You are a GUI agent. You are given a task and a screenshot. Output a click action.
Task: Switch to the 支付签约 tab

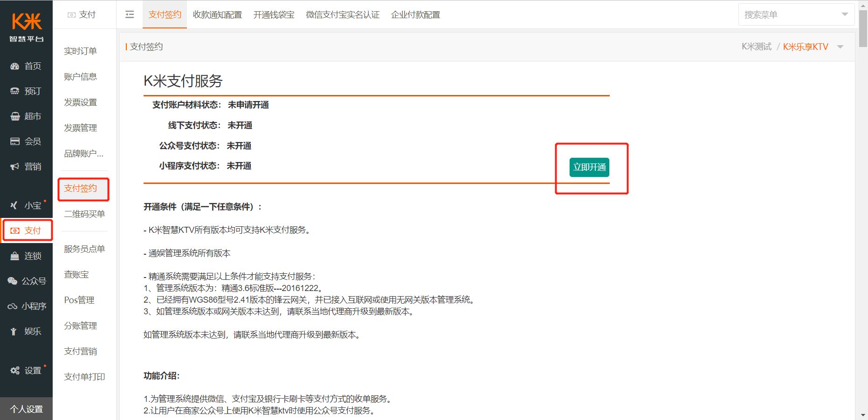point(165,14)
